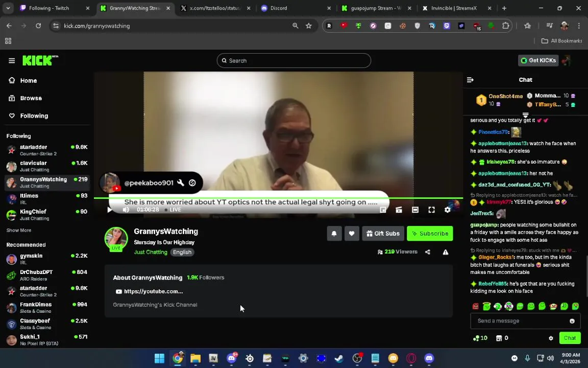Viewport: 588px width, 368px height.
Task: Open Chrome three-dot menu
Action: pyautogui.click(x=579, y=26)
